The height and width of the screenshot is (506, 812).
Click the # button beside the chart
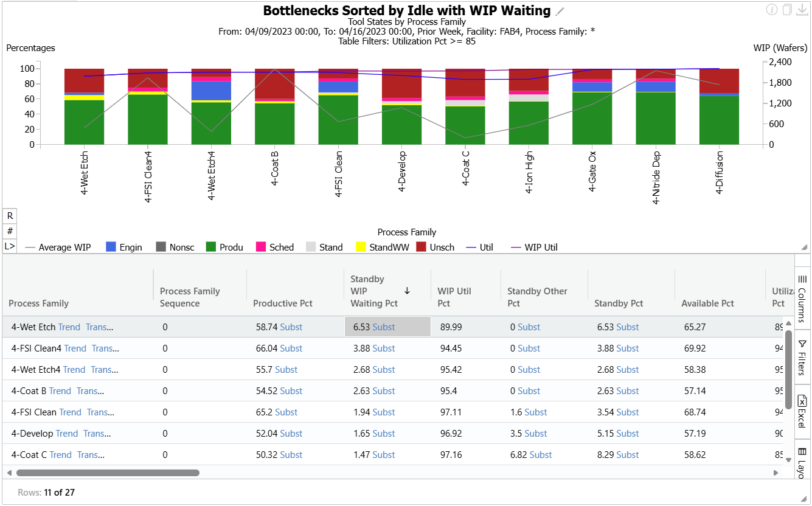pyautogui.click(x=10, y=231)
